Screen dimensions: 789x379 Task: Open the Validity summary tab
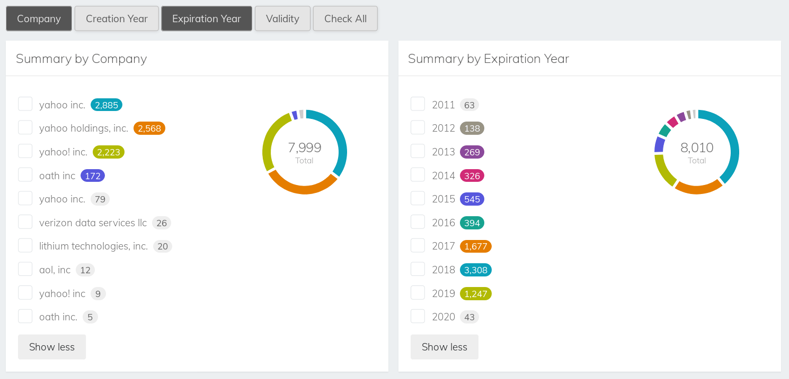coord(282,19)
